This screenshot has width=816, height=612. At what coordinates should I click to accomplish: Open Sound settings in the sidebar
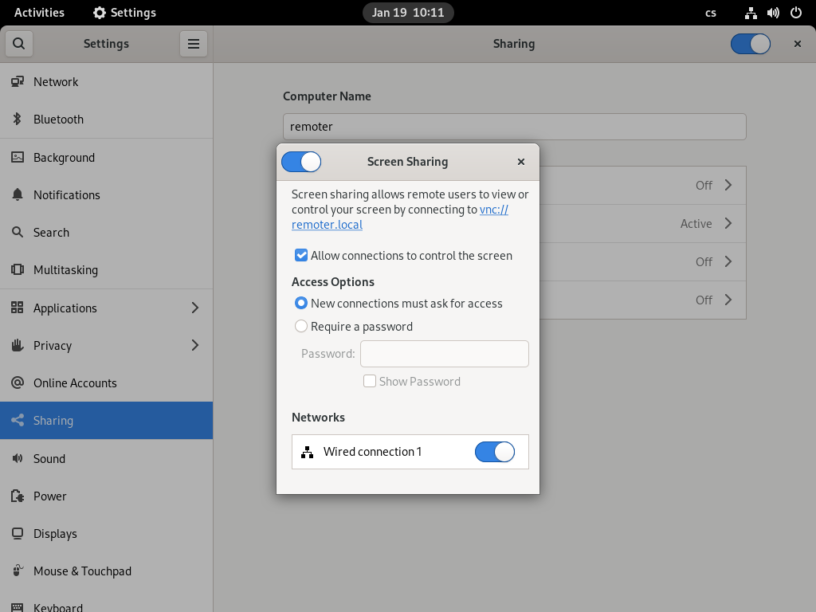(50, 458)
